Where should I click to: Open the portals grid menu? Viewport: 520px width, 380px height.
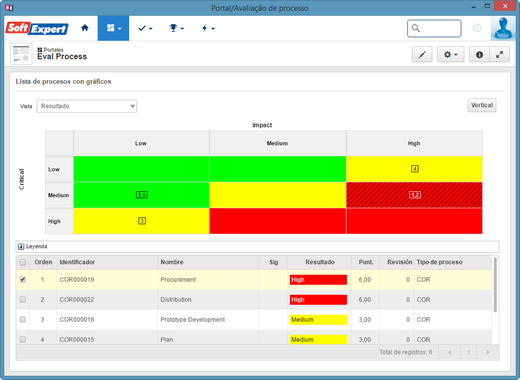pyautogui.click(x=113, y=28)
